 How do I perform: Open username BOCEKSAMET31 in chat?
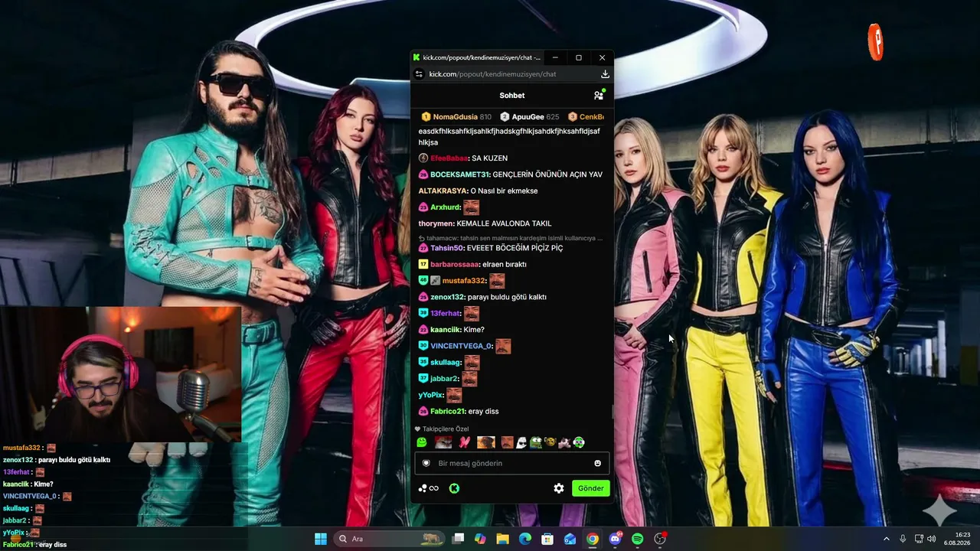(x=459, y=174)
